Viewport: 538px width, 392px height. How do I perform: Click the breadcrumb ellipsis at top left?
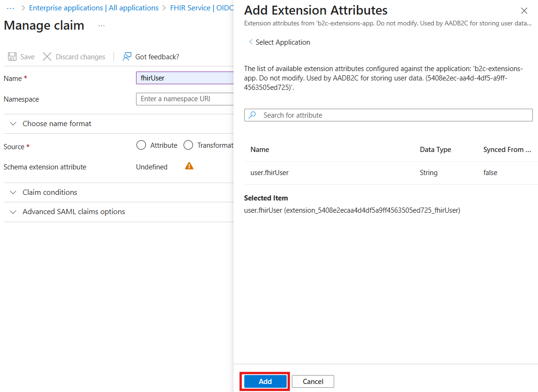(10, 8)
